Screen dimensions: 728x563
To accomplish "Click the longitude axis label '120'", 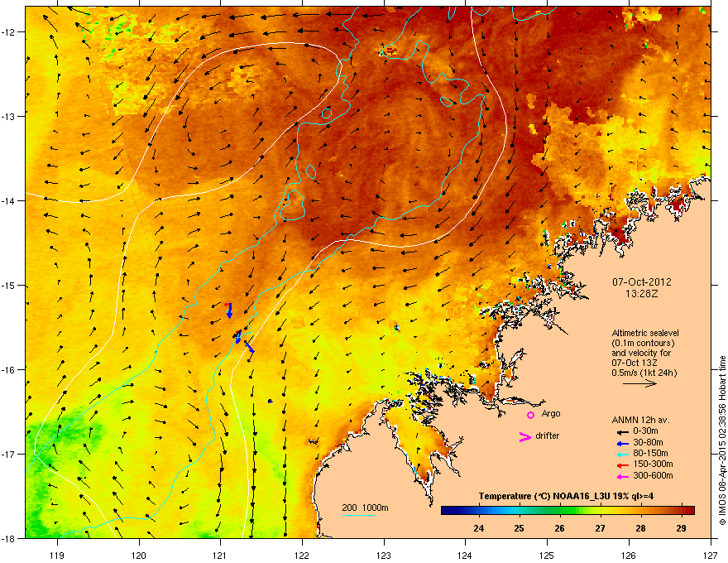I will coord(139,555).
